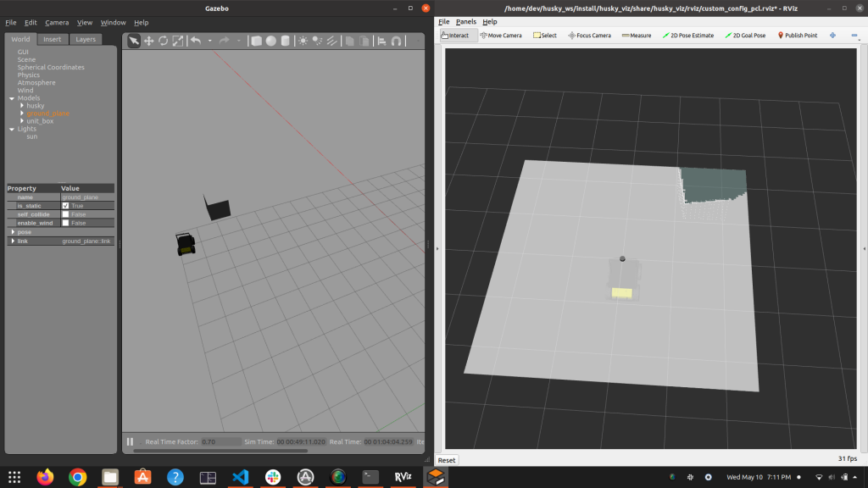The height and width of the screenshot is (488, 868).
Task: Enable the self_collide checkbox
Action: [66, 214]
